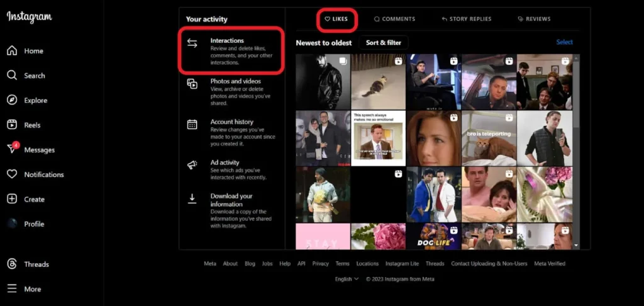Open the cat on floor reel thumbnail
This screenshot has width=644, height=306.
(x=378, y=81)
